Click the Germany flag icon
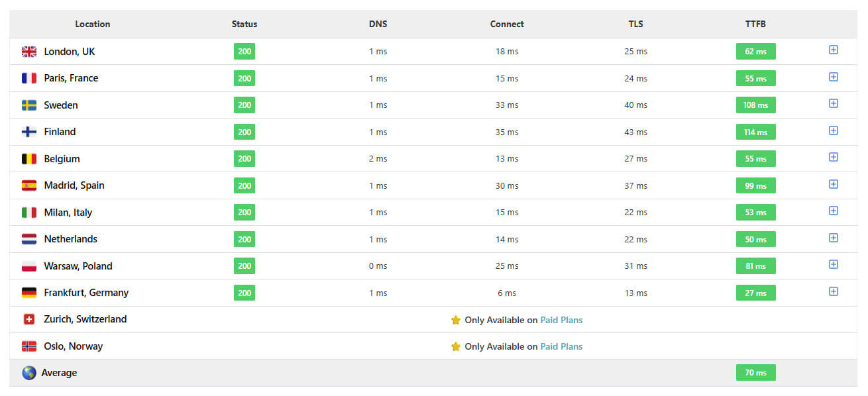This screenshot has width=868, height=396. click(29, 293)
